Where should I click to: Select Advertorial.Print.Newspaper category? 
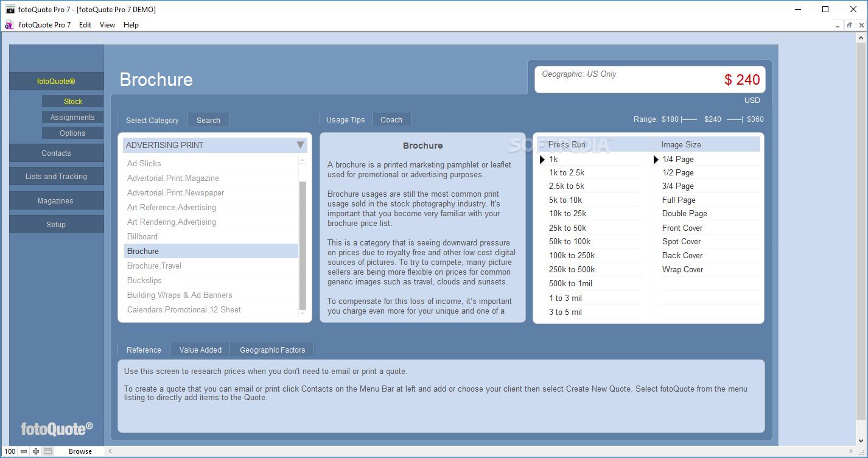pos(211,192)
